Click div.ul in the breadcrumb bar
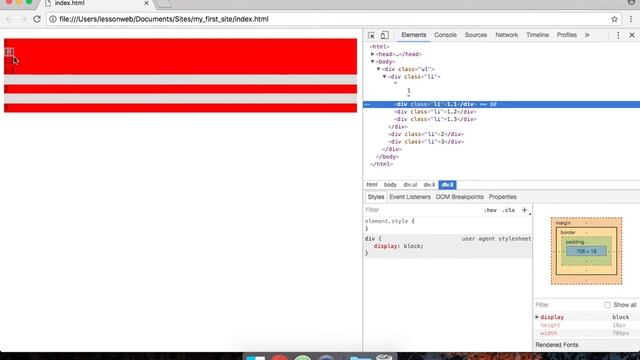This screenshot has width=640, height=360. tap(410, 185)
